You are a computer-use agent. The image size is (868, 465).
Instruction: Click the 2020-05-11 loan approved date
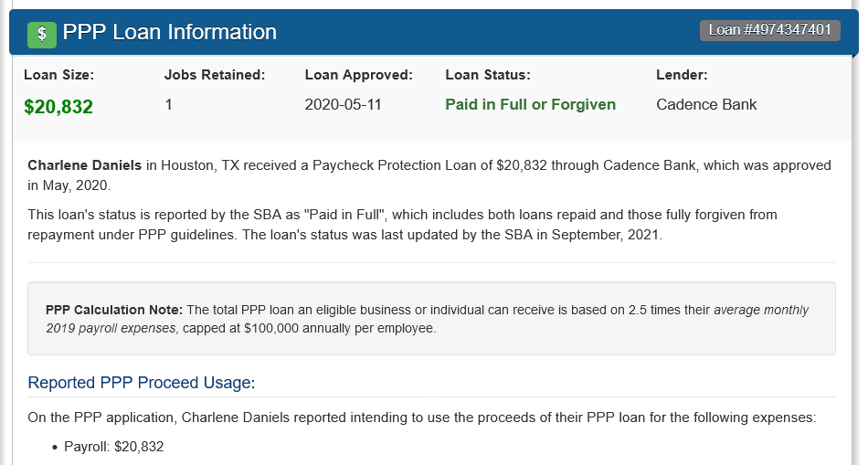(343, 105)
